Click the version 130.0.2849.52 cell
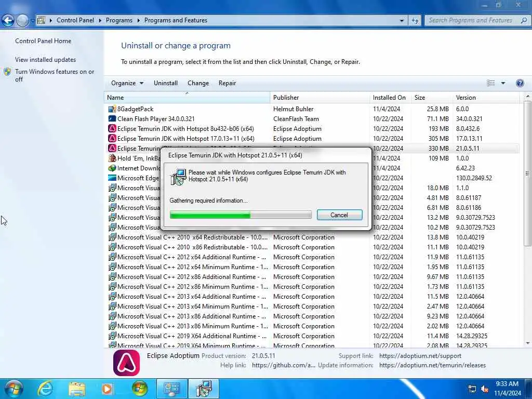 474,178
